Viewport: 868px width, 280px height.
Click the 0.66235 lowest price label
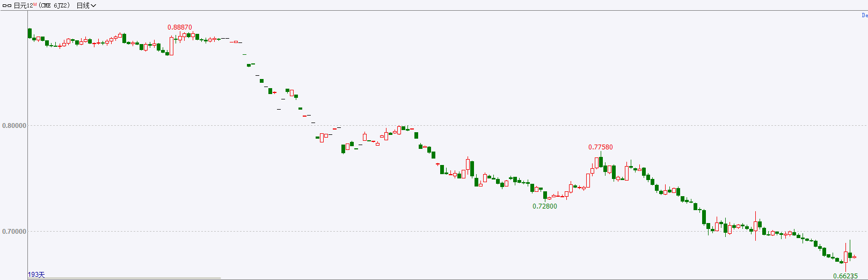pyautogui.click(x=845, y=276)
